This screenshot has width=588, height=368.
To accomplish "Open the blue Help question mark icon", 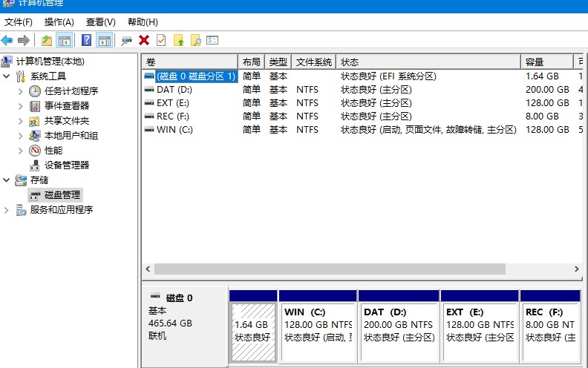I will point(87,40).
